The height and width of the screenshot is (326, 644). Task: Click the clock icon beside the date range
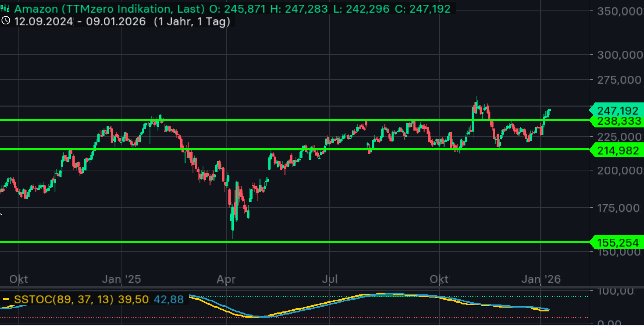(6, 21)
